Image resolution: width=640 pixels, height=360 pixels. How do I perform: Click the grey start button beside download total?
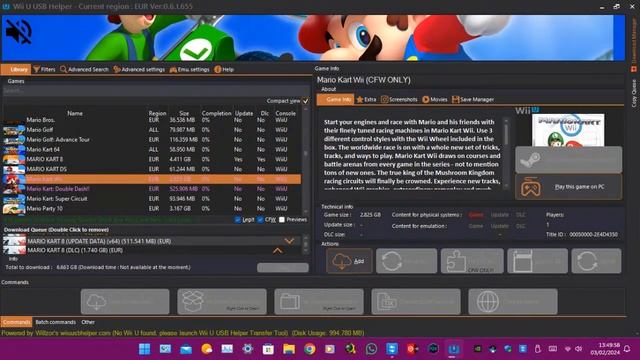click(x=283, y=268)
